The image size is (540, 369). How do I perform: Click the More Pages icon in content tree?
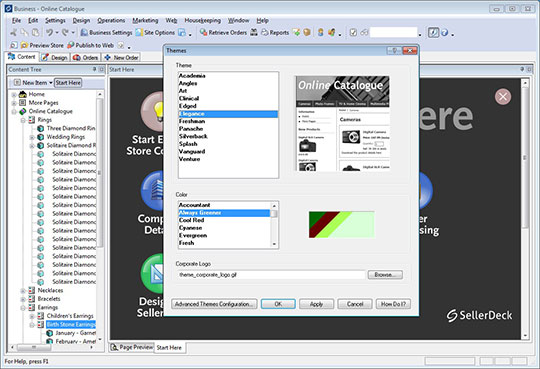pyautogui.click(x=22, y=103)
